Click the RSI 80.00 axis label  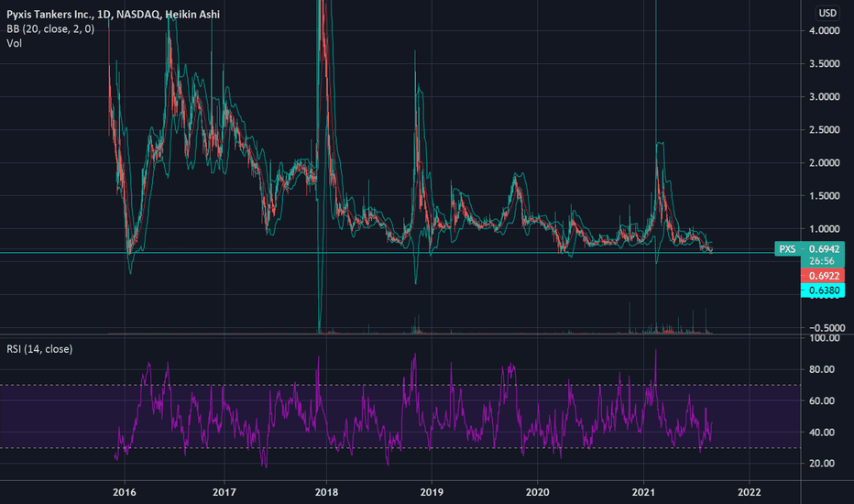822,369
